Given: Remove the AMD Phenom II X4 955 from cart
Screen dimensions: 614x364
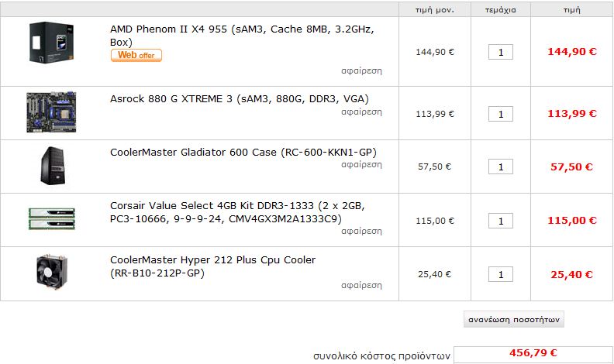Looking at the screenshot, I should point(361,70).
